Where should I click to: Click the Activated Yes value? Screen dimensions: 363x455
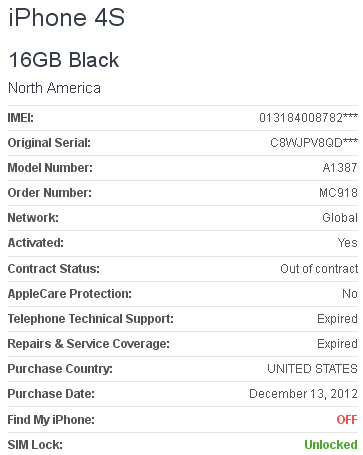(x=348, y=243)
